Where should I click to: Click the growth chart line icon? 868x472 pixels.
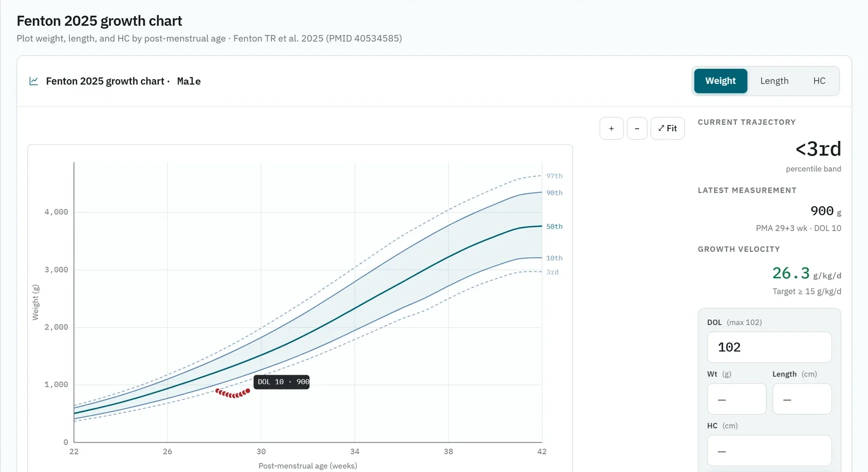pyautogui.click(x=33, y=81)
